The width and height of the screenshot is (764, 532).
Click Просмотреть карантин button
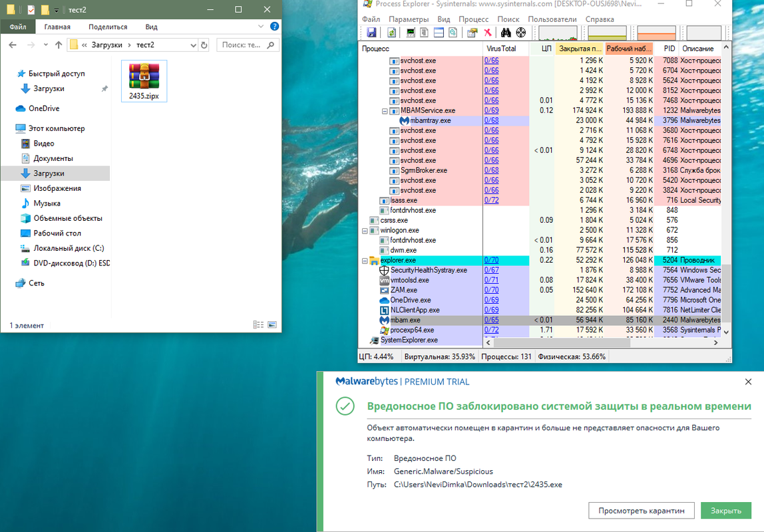(x=642, y=511)
